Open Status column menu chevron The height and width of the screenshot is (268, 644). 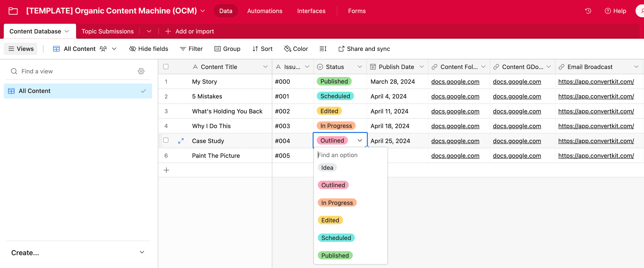coord(360,67)
